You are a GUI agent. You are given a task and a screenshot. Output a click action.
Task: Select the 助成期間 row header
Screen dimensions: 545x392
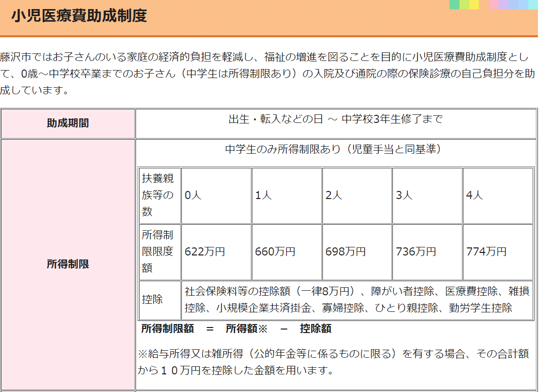click(x=68, y=123)
